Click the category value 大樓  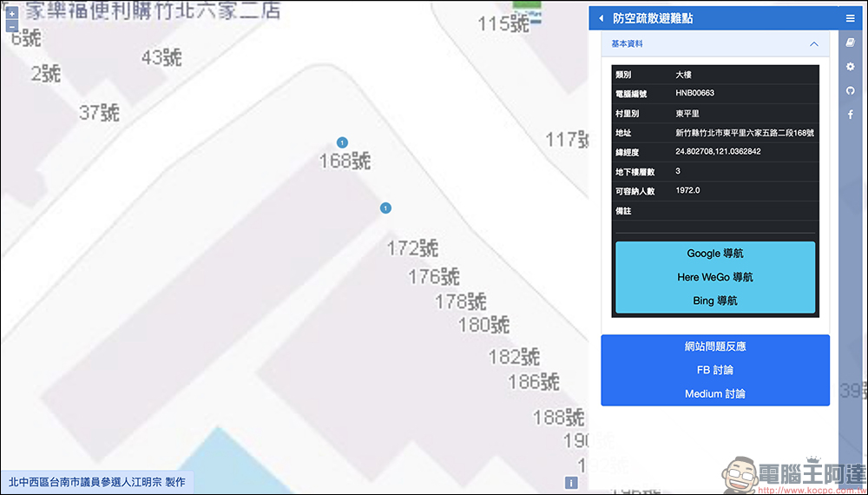(x=684, y=75)
